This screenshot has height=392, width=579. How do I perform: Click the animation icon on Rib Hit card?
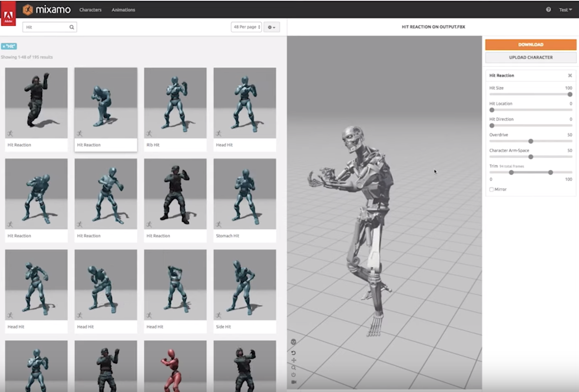[x=149, y=134]
